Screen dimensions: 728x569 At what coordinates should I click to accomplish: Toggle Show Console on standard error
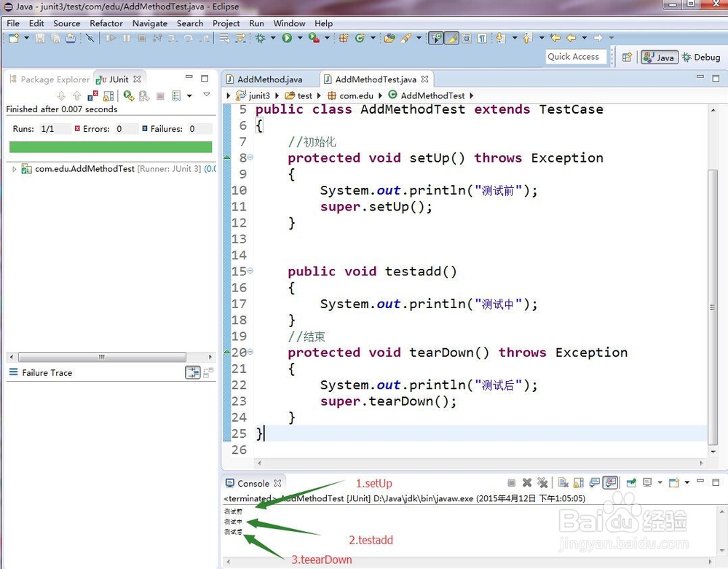click(x=611, y=483)
